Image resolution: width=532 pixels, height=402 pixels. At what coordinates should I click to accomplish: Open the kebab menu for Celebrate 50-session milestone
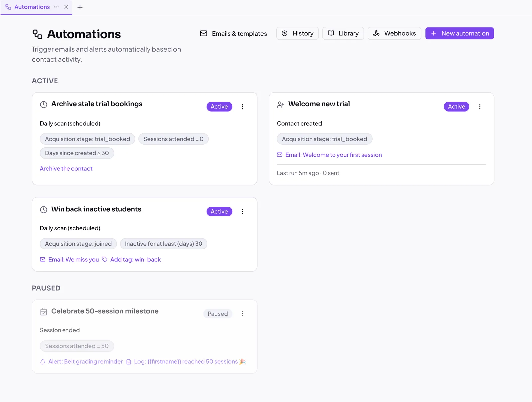pos(242,314)
